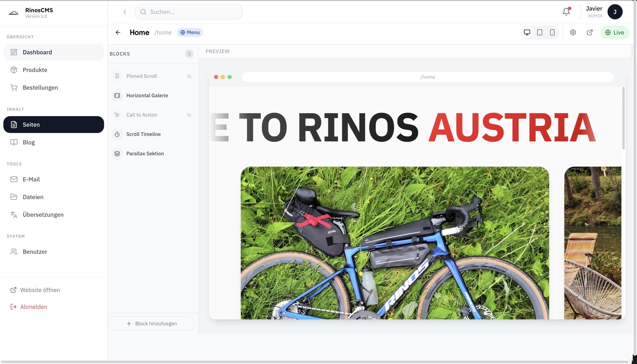The height and width of the screenshot is (364, 637).
Task: Click the preview /home address bar
Action: click(x=427, y=77)
